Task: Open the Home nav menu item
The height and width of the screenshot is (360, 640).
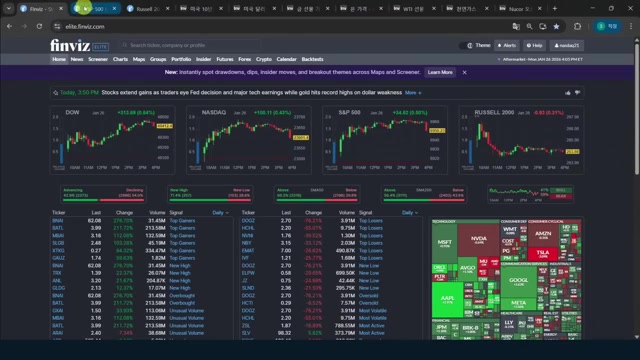Action: (x=59, y=59)
